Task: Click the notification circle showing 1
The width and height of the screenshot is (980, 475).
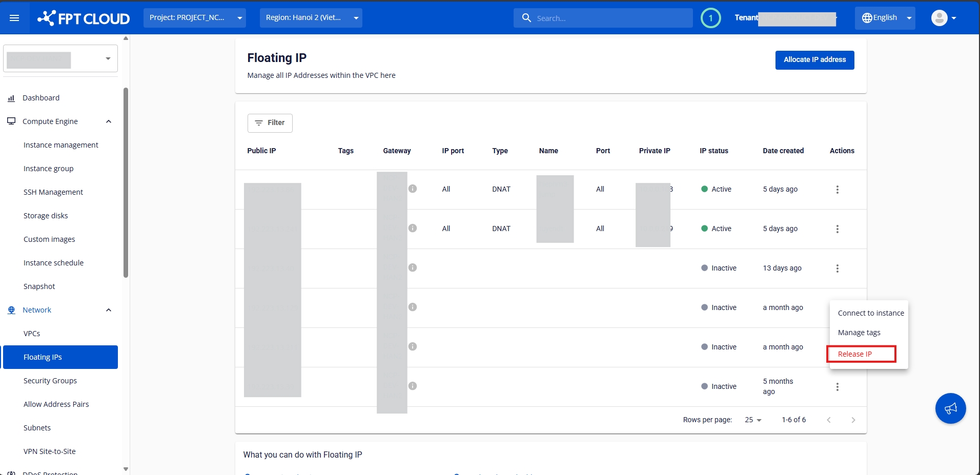Action: 710,18
